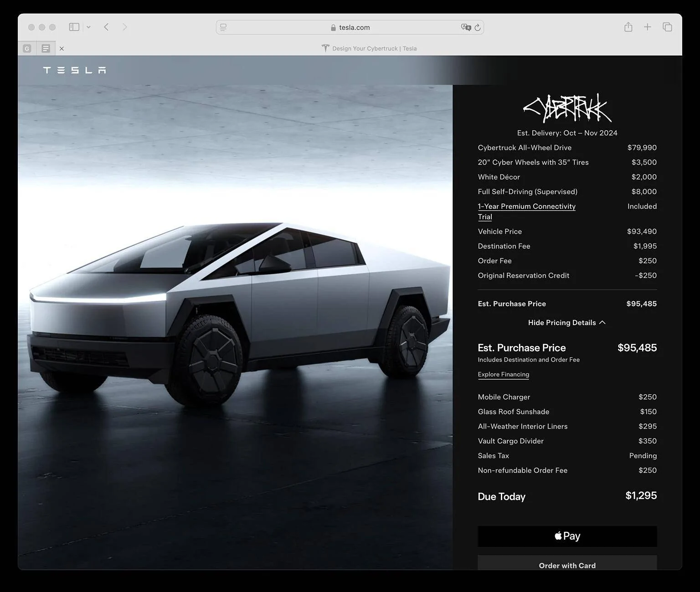Click Cybertruck All-Wheel Drive line item

[x=525, y=148]
